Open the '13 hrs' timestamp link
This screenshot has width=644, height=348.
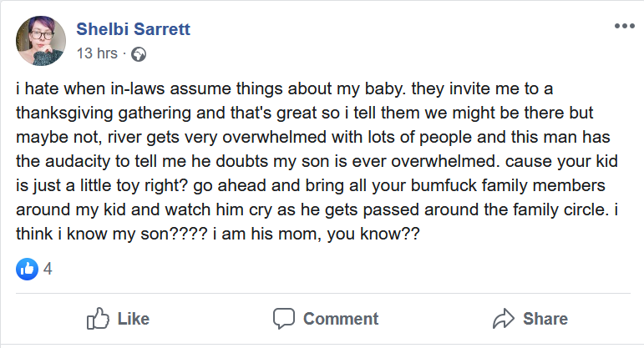(x=97, y=53)
